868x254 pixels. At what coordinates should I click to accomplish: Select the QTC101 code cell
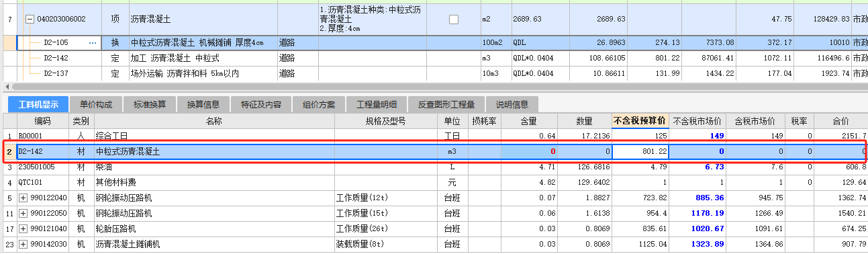pyautogui.click(x=43, y=182)
